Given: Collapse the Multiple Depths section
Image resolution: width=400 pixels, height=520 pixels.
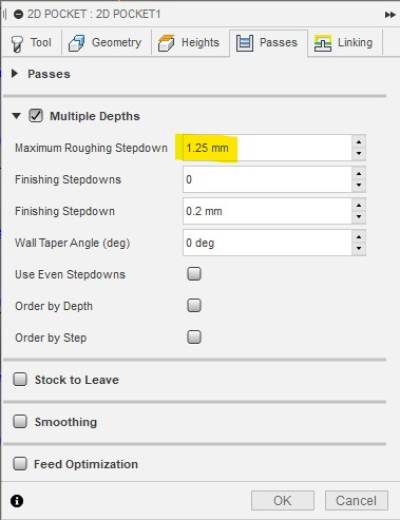Looking at the screenshot, I should (16, 116).
